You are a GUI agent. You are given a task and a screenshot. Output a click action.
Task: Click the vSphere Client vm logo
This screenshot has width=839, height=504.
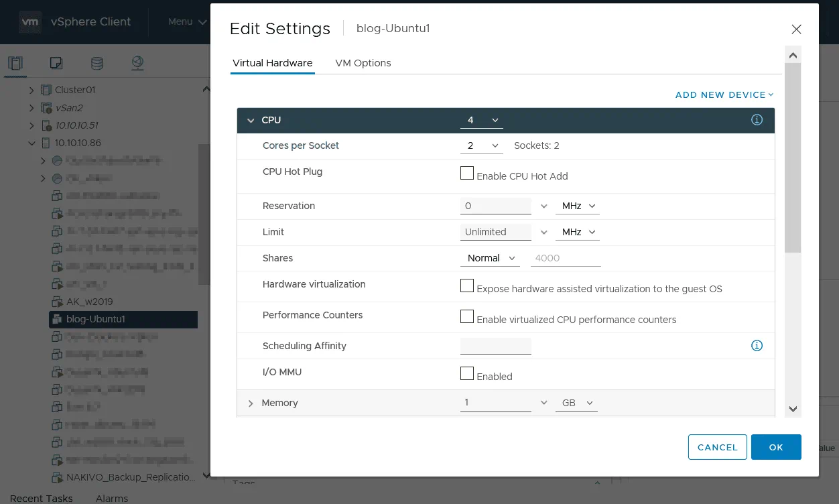[x=29, y=21]
